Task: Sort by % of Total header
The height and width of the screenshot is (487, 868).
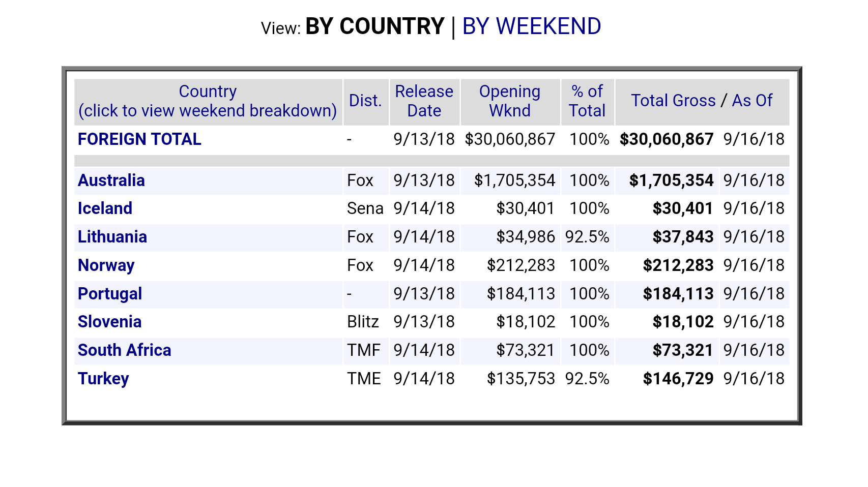Action: click(587, 101)
